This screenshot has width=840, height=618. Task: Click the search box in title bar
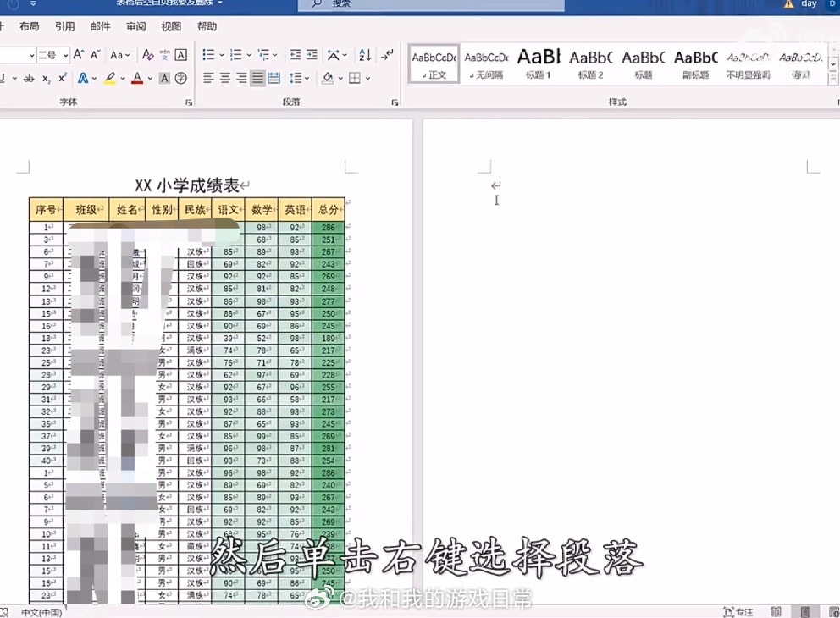[431, 5]
